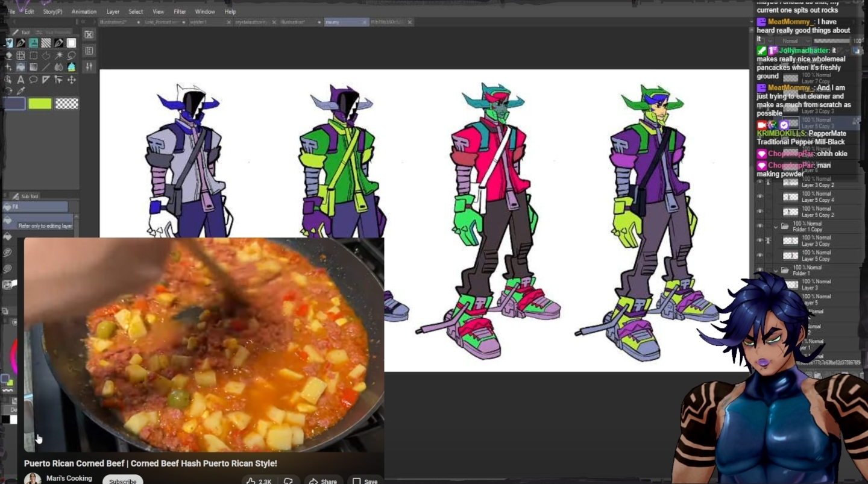Collapse the Folder 1 layer folder
This screenshot has width=868, height=484.
[776, 271]
